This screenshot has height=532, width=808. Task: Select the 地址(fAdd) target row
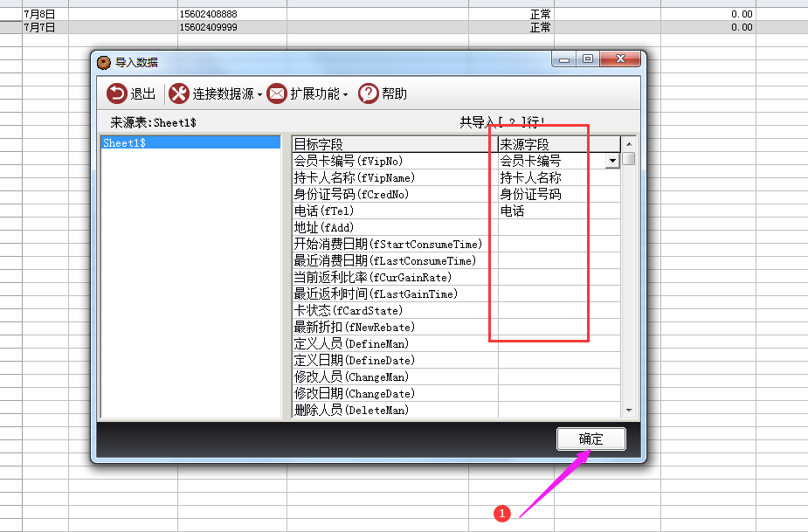395,227
